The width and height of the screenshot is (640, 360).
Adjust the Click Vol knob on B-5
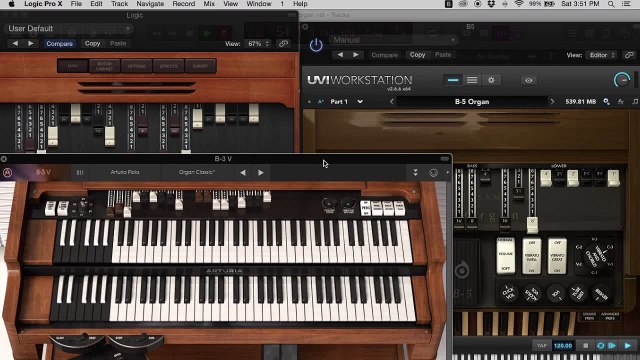509,293
